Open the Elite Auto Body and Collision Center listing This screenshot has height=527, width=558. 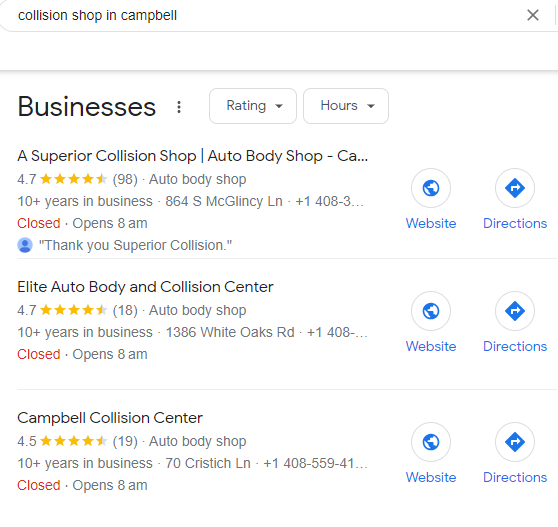coord(145,287)
